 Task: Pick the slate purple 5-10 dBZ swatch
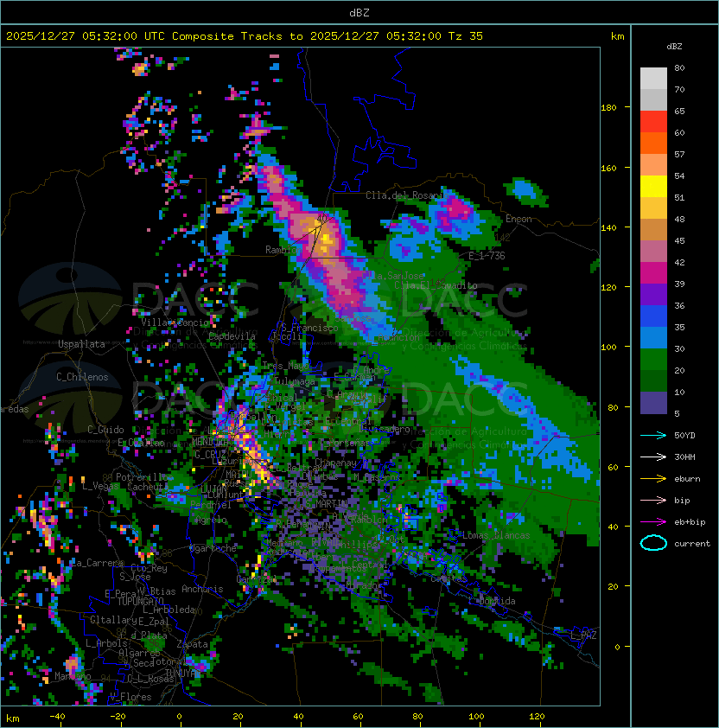point(653,402)
